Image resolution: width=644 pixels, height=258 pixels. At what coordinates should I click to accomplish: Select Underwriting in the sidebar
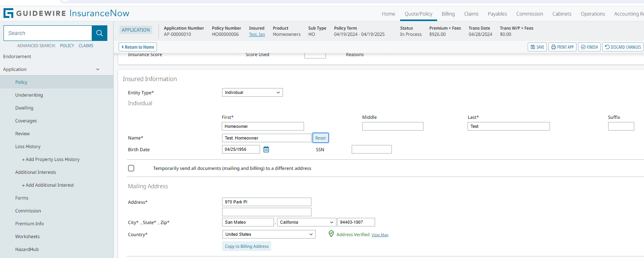tap(29, 95)
